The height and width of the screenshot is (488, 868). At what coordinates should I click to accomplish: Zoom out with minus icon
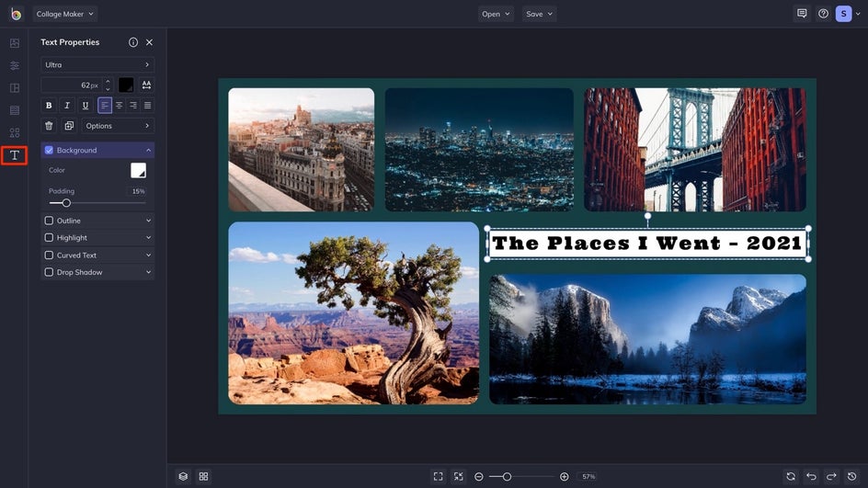479,476
